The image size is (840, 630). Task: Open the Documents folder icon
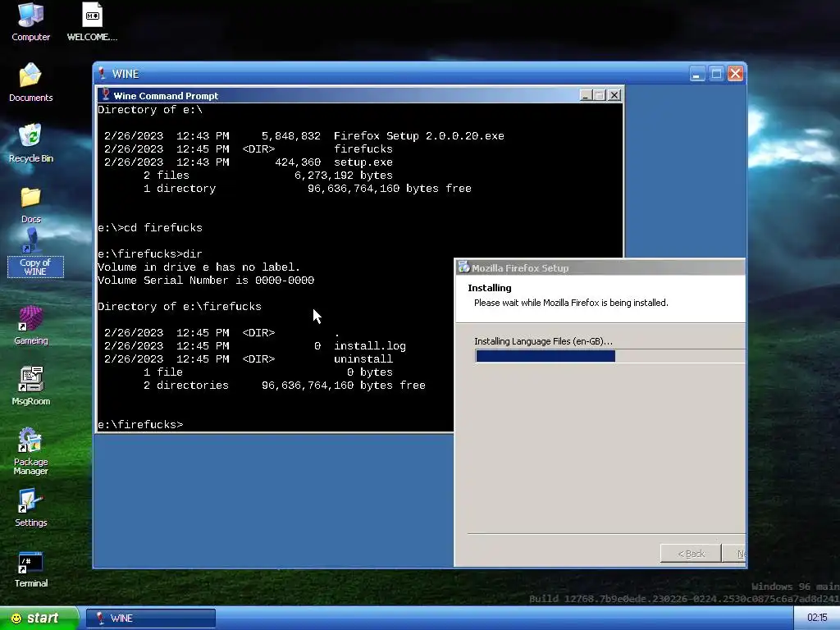[x=30, y=83]
